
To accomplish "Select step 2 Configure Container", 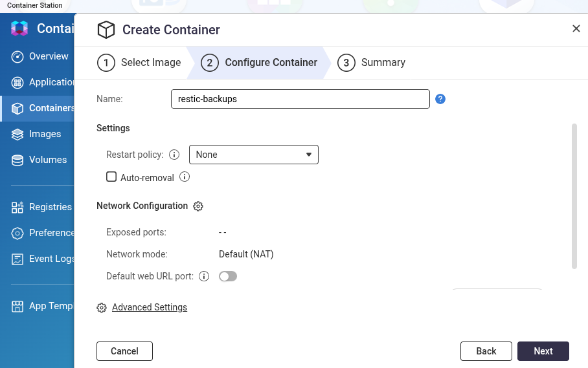I will pyautogui.click(x=259, y=63).
